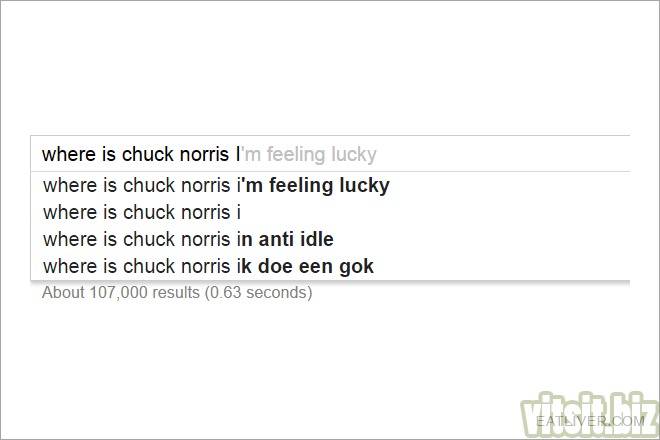Open the vitsit.biz watermark logo
The height and width of the screenshot is (440, 660).
pyautogui.click(x=590, y=415)
